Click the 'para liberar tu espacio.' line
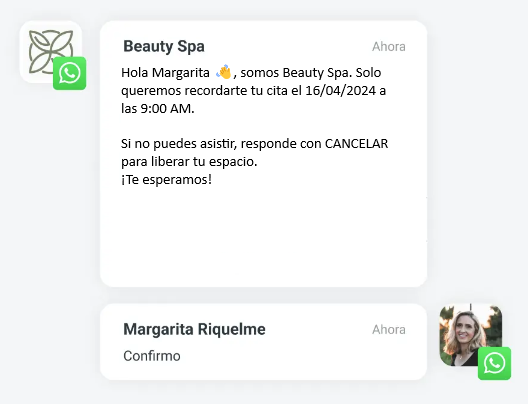This screenshot has width=528, height=404. [189, 162]
